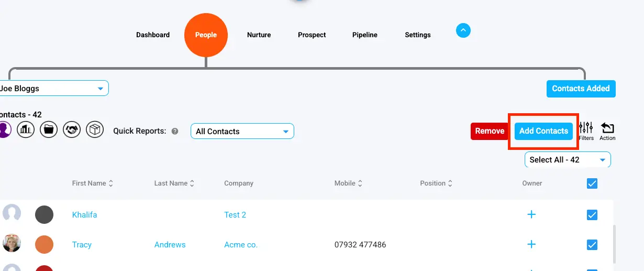Uncheck the Tracy Andrews row checkbox

[x=592, y=245]
